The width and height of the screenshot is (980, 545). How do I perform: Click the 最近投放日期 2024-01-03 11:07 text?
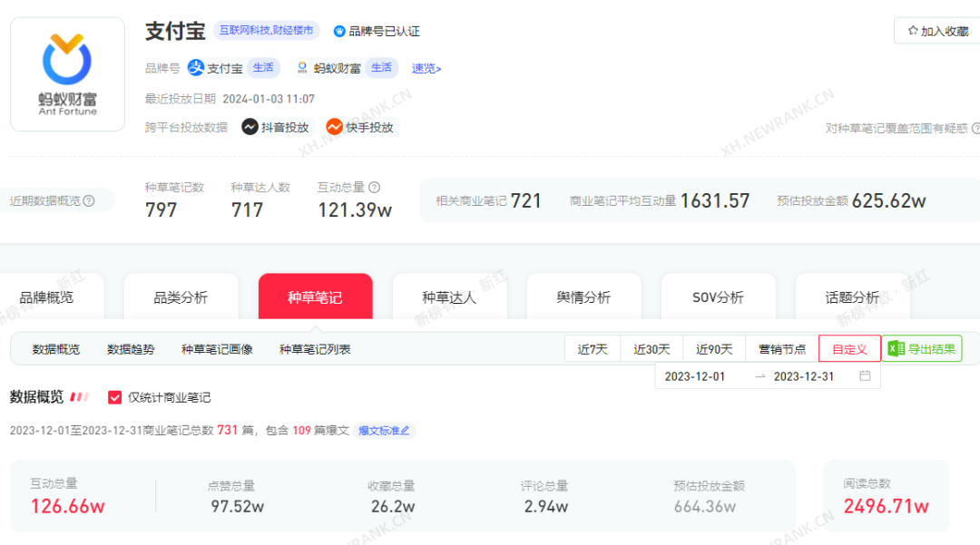[x=230, y=99]
